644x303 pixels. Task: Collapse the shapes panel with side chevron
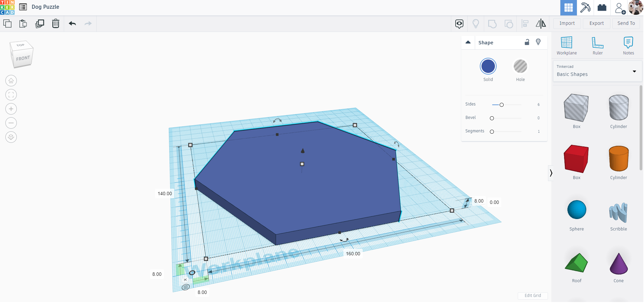pyautogui.click(x=551, y=173)
